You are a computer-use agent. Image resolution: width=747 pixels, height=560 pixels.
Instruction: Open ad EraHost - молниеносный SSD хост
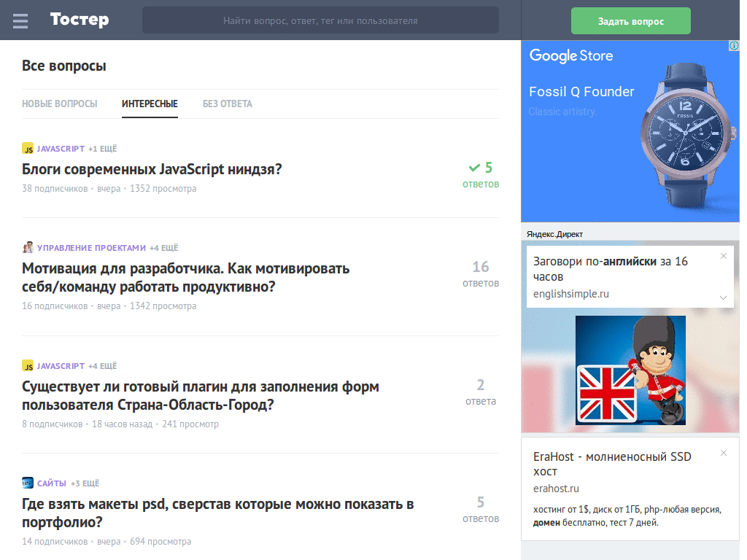pos(612,464)
